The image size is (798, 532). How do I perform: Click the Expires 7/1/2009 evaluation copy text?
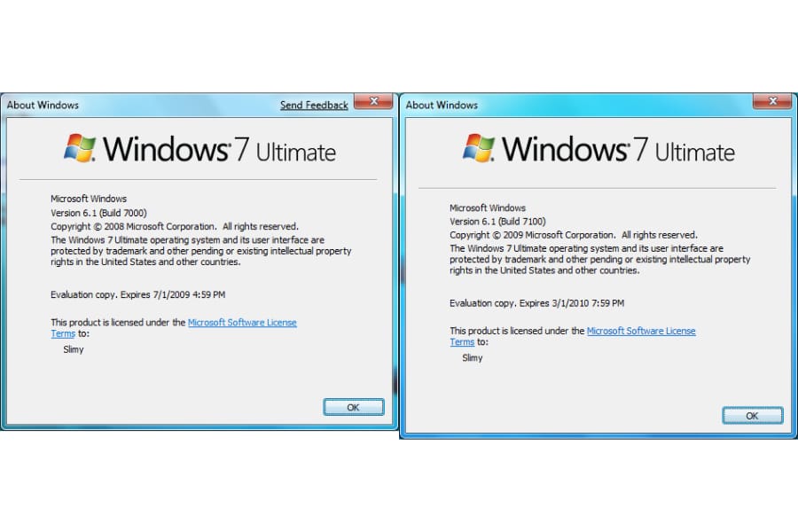(x=138, y=294)
